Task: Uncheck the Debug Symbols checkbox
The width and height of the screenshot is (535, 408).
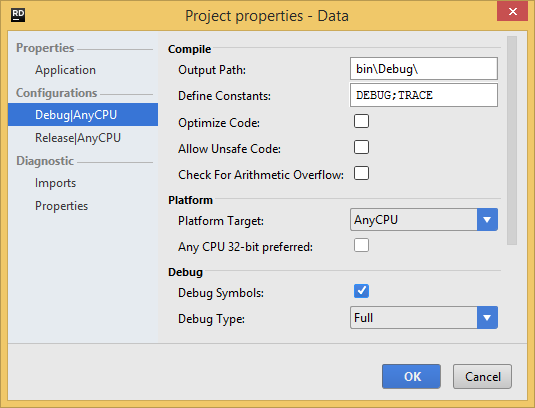Action: pyautogui.click(x=361, y=291)
